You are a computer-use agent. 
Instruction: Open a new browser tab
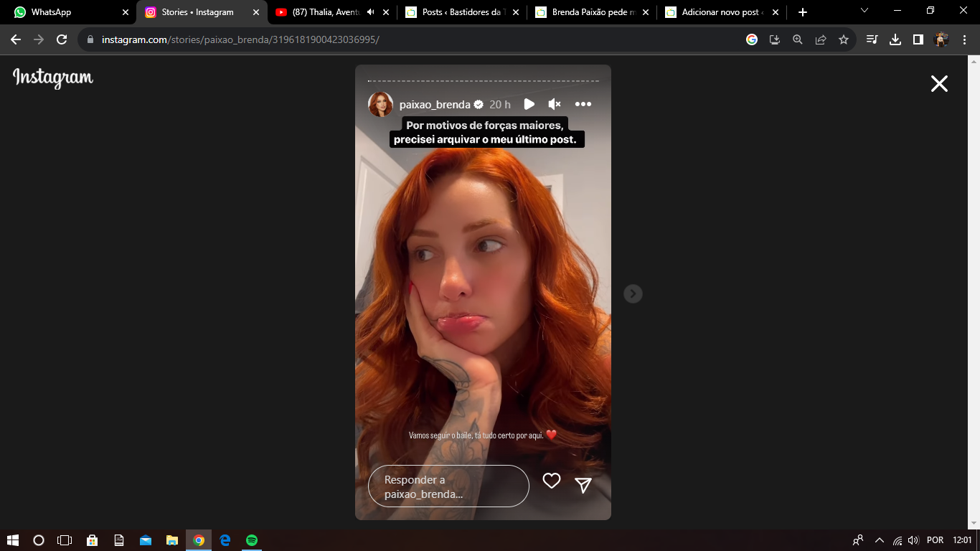[x=802, y=12]
